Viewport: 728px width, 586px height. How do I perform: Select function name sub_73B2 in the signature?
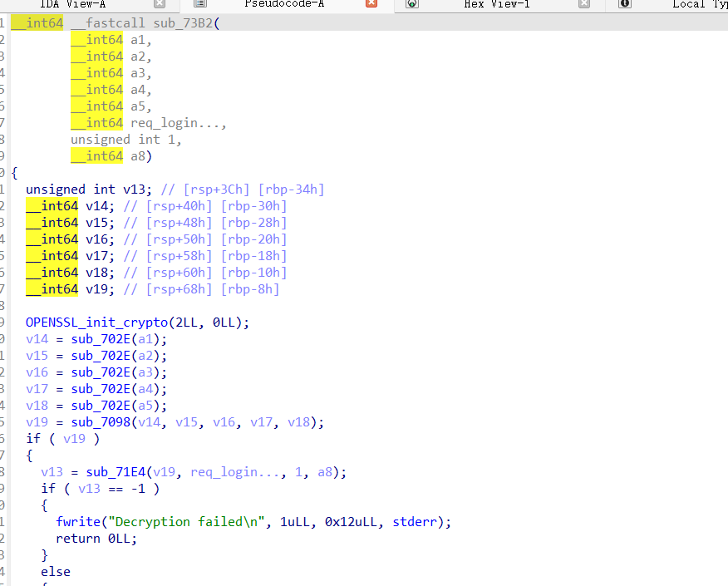point(183,23)
